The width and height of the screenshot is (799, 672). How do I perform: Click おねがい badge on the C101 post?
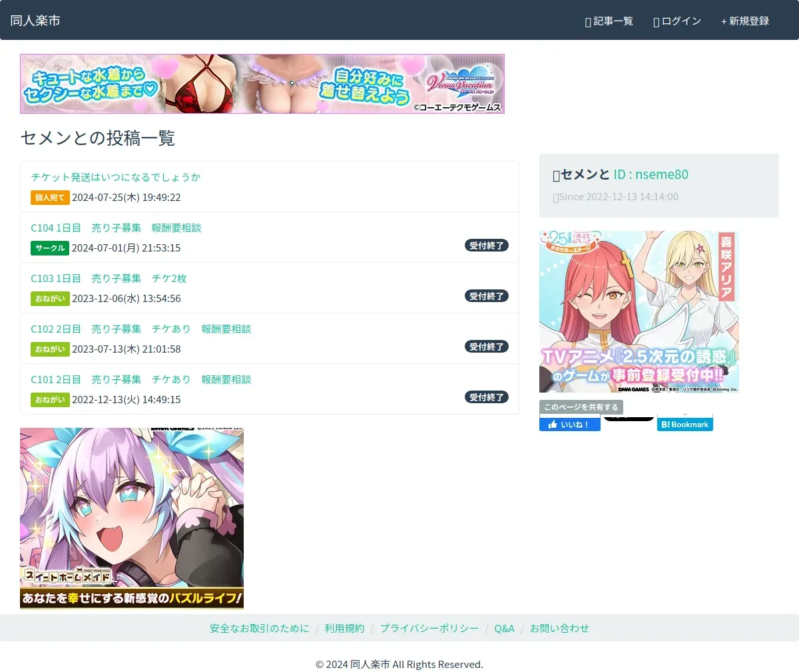(x=50, y=400)
